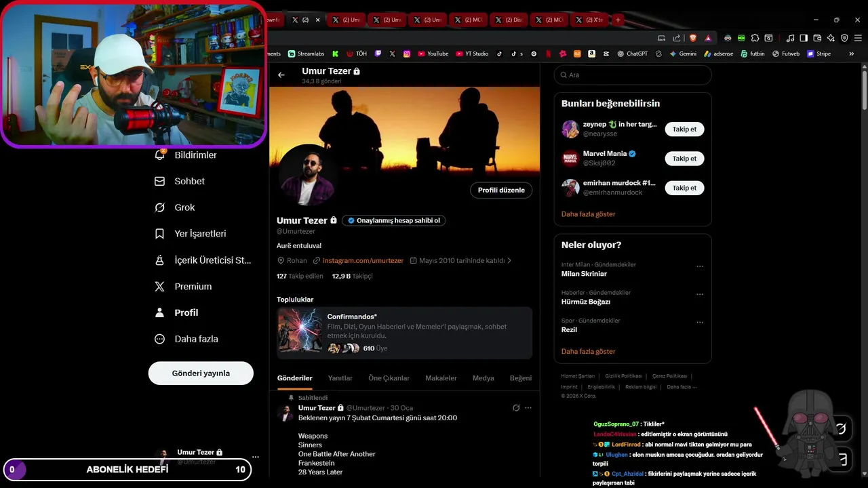Switch to the Gönderiler tab
This screenshot has width=868, height=488.
coord(295,378)
